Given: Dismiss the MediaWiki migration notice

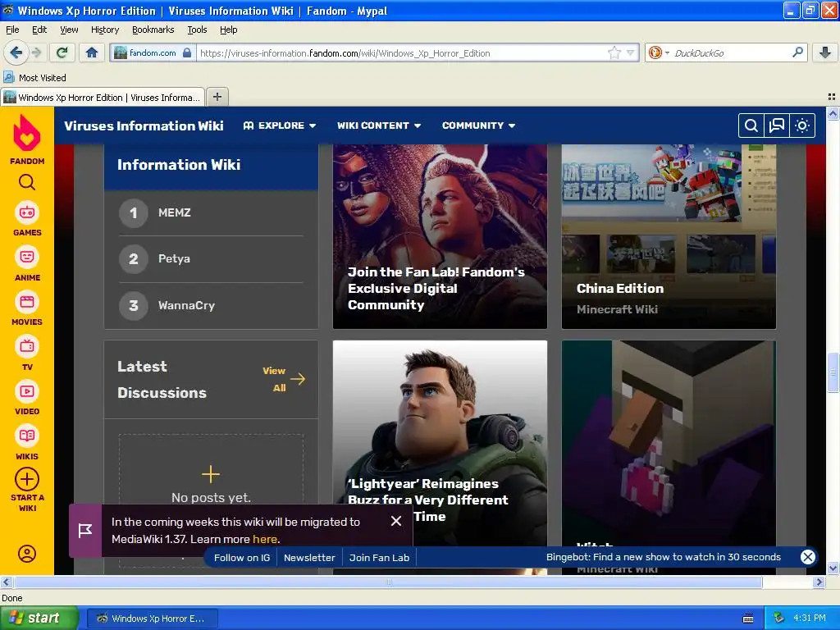Looking at the screenshot, I should tap(396, 521).
